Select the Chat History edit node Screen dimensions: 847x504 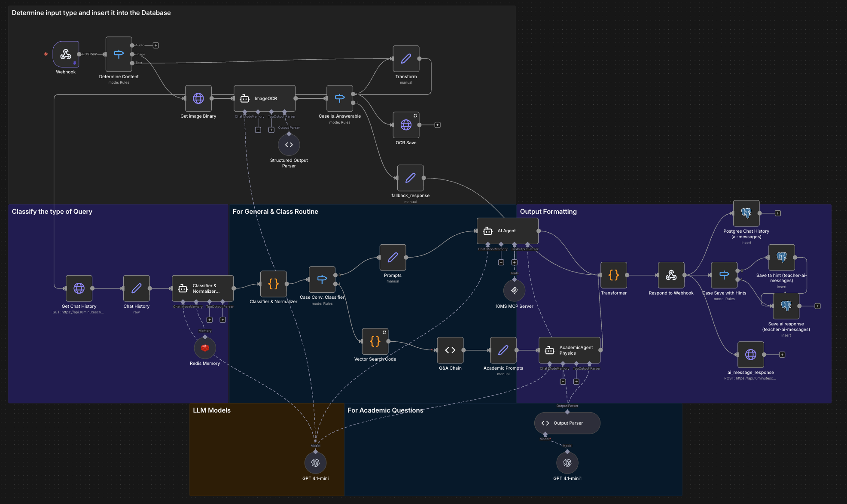[137, 288]
